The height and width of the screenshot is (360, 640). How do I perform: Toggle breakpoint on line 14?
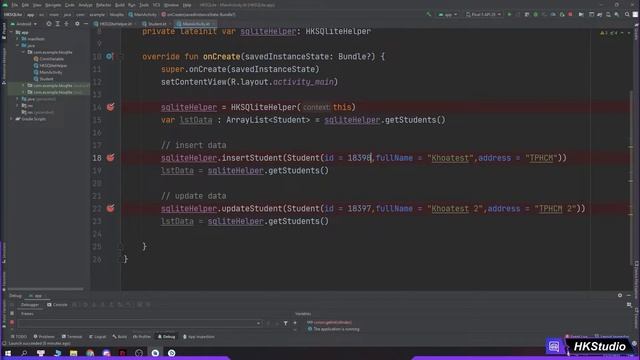click(111, 107)
